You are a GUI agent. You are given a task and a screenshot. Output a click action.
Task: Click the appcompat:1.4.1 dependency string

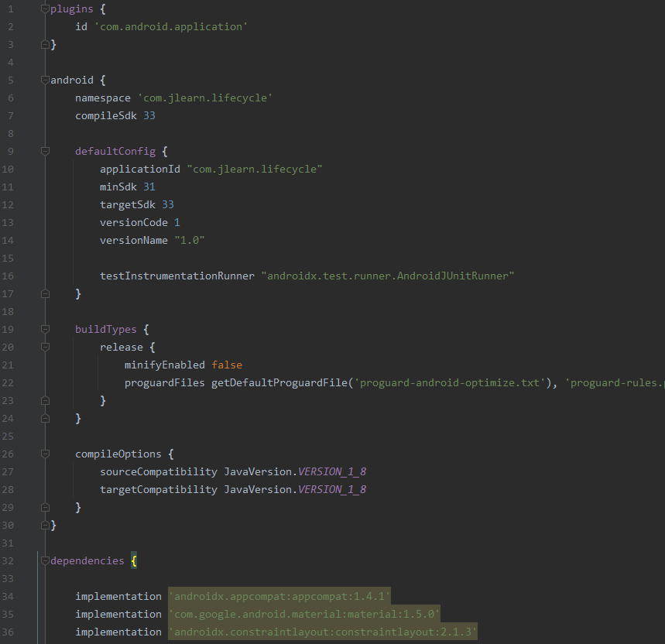click(279, 597)
